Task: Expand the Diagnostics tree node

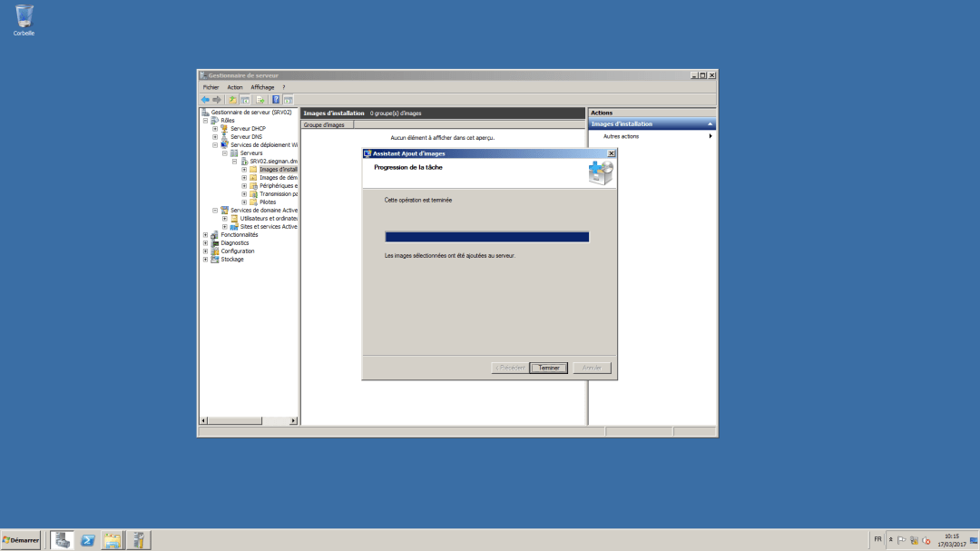Action: 204,242
